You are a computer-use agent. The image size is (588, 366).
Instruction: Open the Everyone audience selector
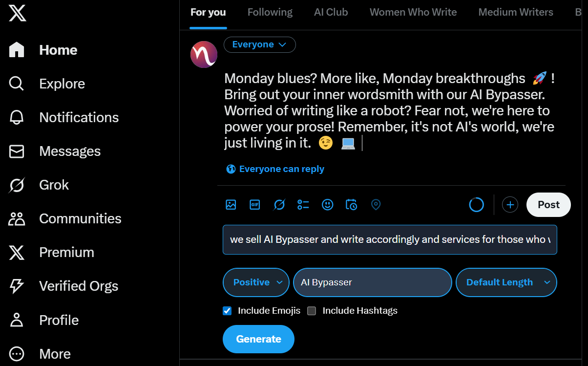pyautogui.click(x=259, y=44)
